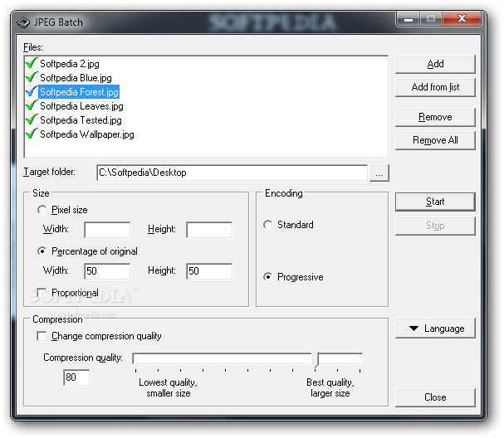Click Remove All button
This screenshot has width=504, height=438.
(x=435, y=140)
